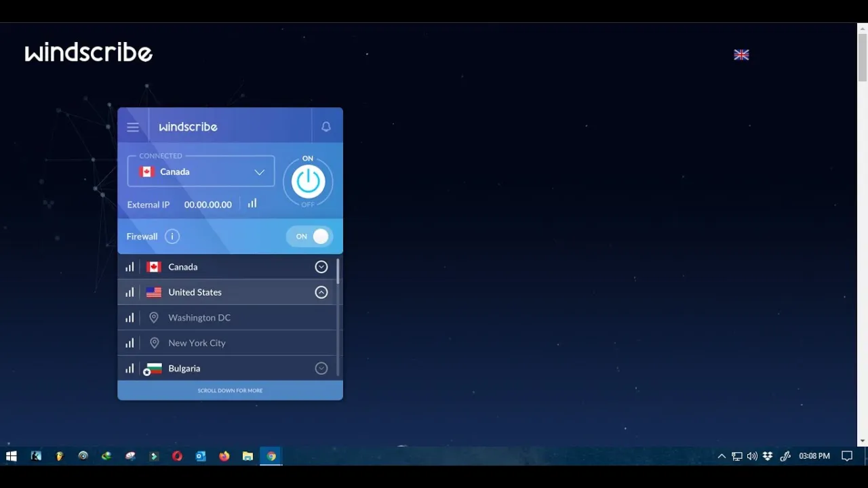Switch off the Firewall toggle
Viewport: 868px width, 488px height.
[x=310, y=237]
